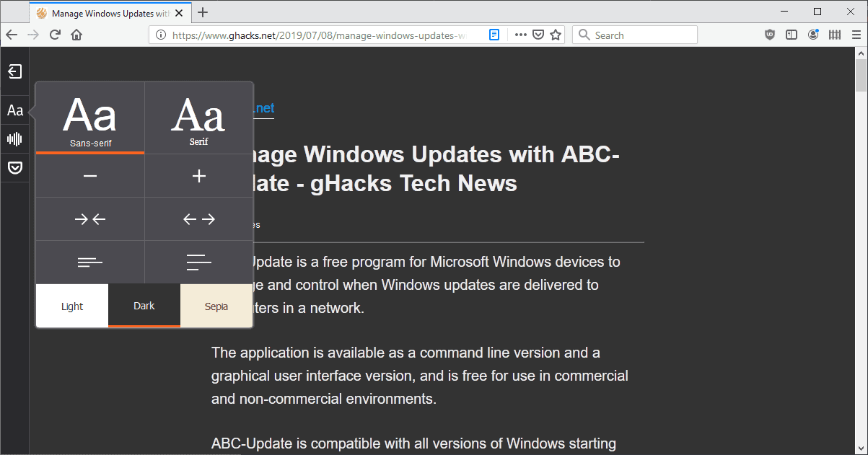Decrease the reader font size

[x=90, y=176]
